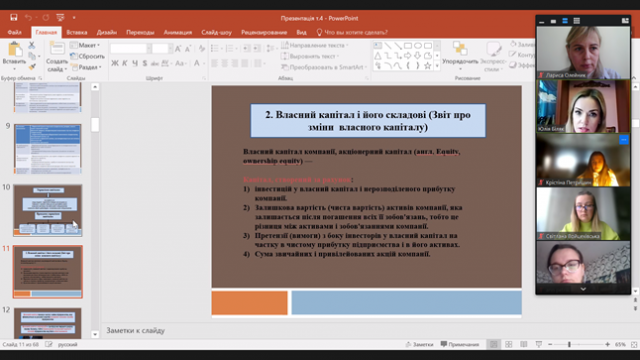
Task: Click the slide title text box
Action: coord(368,121)
